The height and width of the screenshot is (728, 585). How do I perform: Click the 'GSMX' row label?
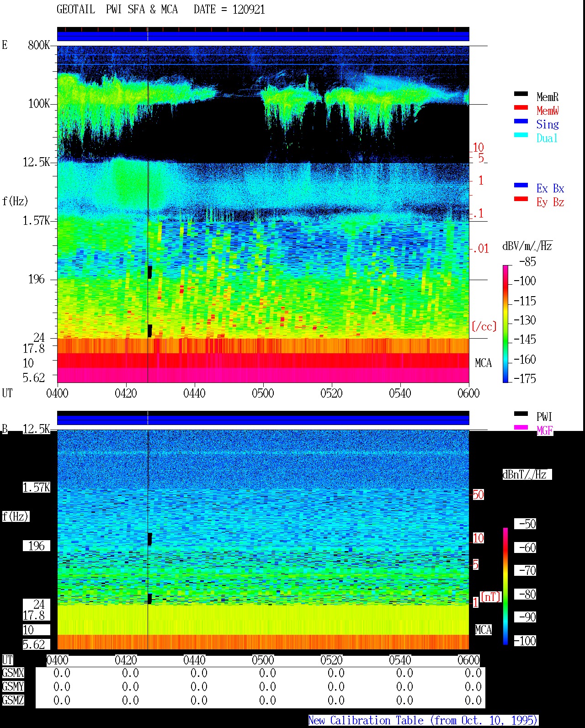(13, 673)
